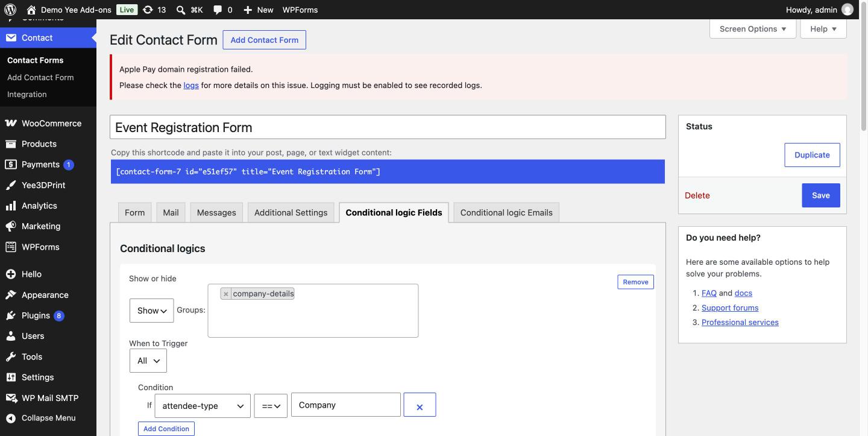Open the == operator dropdown
Viewport: 868px width, 436px height.
(x=271, y=405)
